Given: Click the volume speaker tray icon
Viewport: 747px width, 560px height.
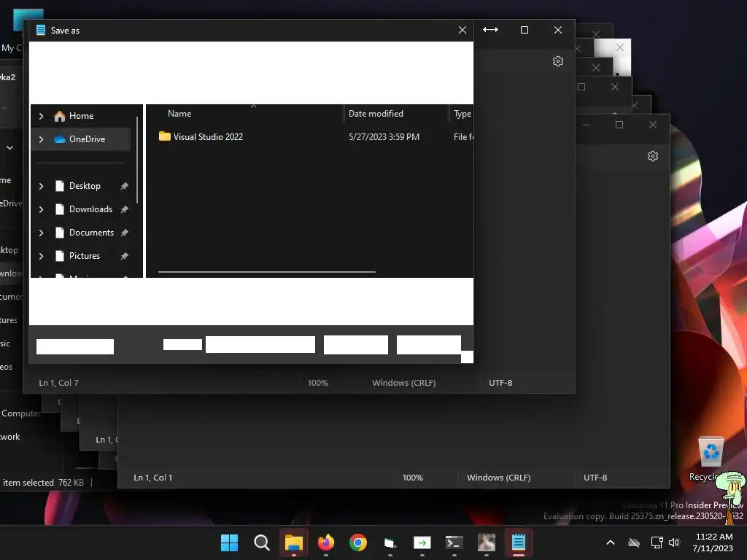Looking at the screenshot, I should pyautogui.click(x=674, y=542).
